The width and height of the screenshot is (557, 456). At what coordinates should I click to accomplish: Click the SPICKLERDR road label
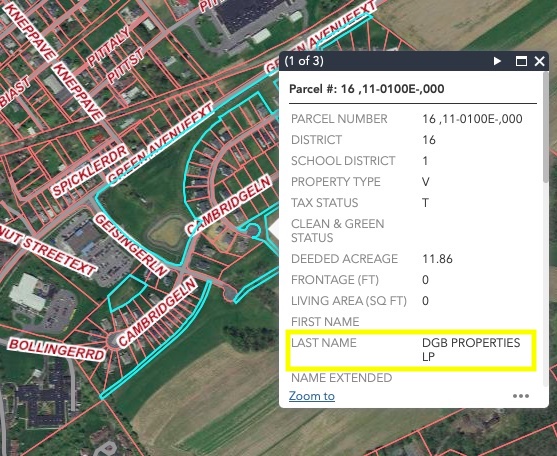90,170
